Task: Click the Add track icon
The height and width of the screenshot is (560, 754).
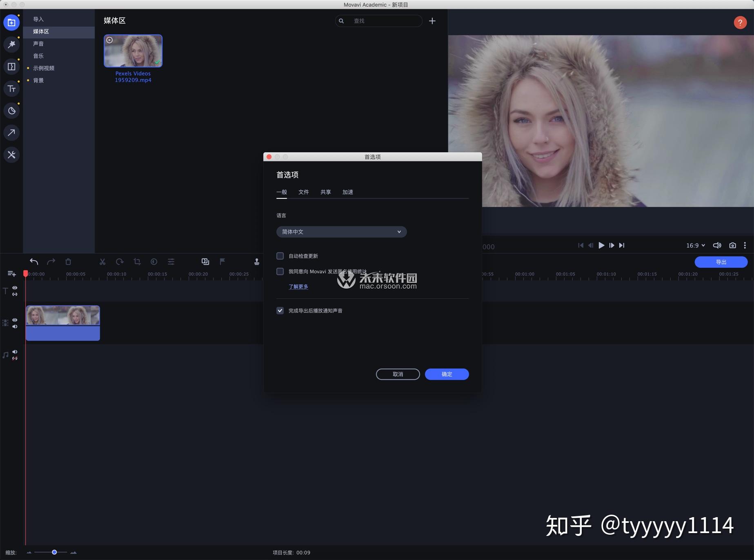Action: click(11, 273)
